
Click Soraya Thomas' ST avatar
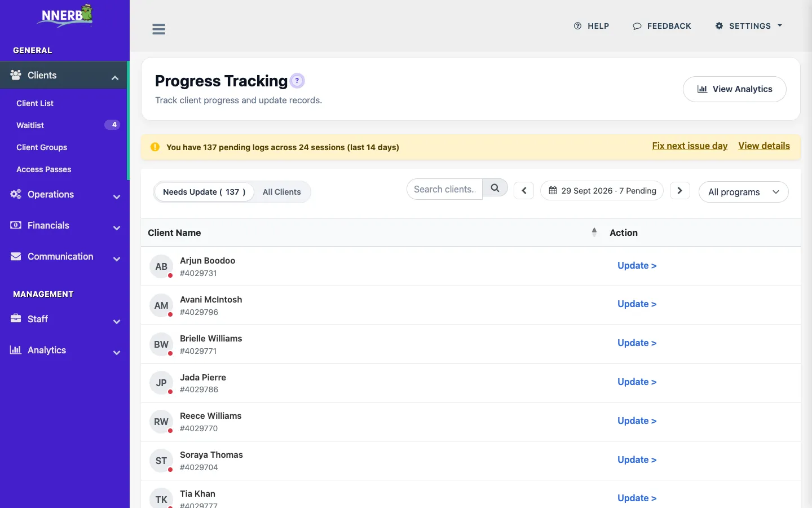tap(161, 461)
